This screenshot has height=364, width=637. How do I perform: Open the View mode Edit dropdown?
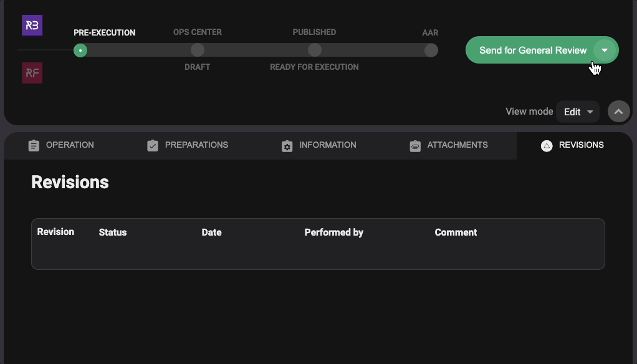(x=578, y=112)
